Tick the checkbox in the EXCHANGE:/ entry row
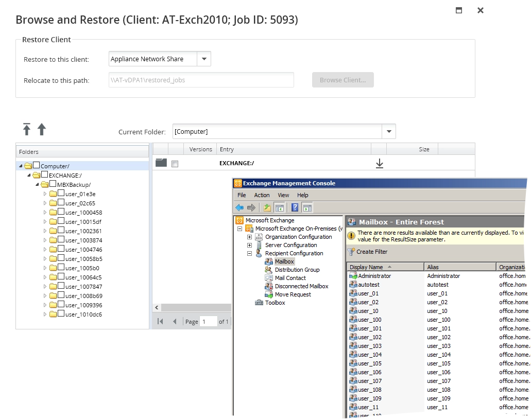Viewport: 531px width, 420px height. click(175, 164)
